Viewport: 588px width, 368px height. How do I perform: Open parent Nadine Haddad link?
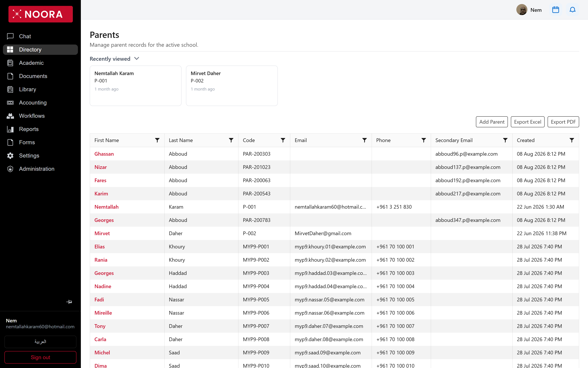click(103, 286)
